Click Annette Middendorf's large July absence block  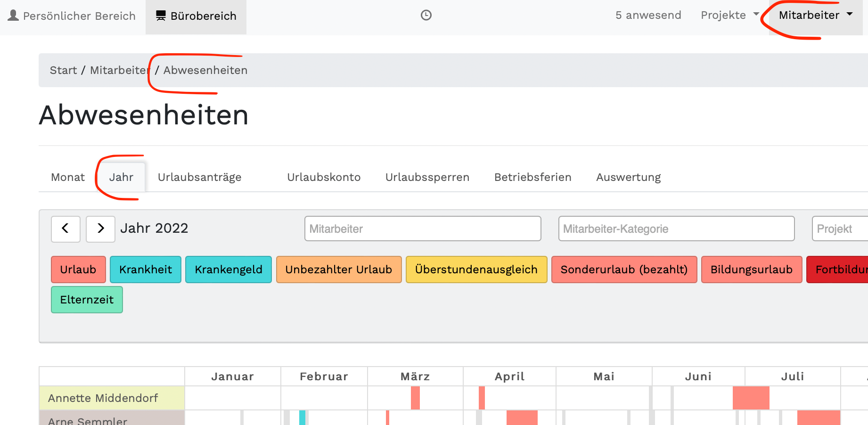pos(751,398)
